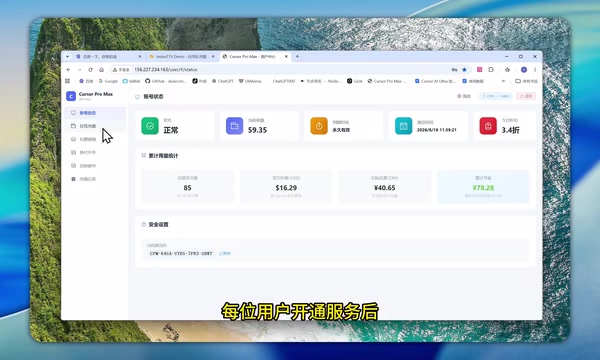Click the green savings value ¥78.28
This screenshot has width=600, height=360.
[483, 188]
